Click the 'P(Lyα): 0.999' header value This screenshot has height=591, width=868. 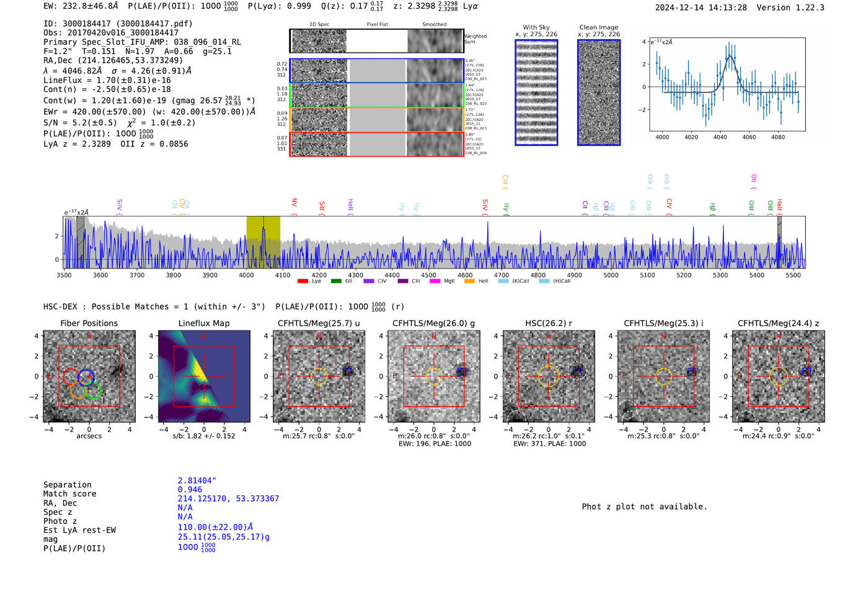point(280,6)
